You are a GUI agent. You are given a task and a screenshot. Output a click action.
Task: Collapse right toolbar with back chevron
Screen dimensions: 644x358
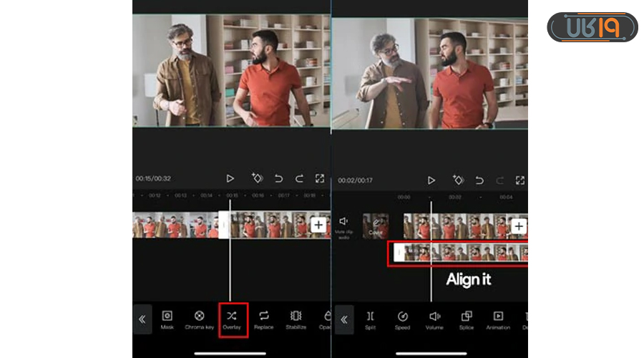344,320
